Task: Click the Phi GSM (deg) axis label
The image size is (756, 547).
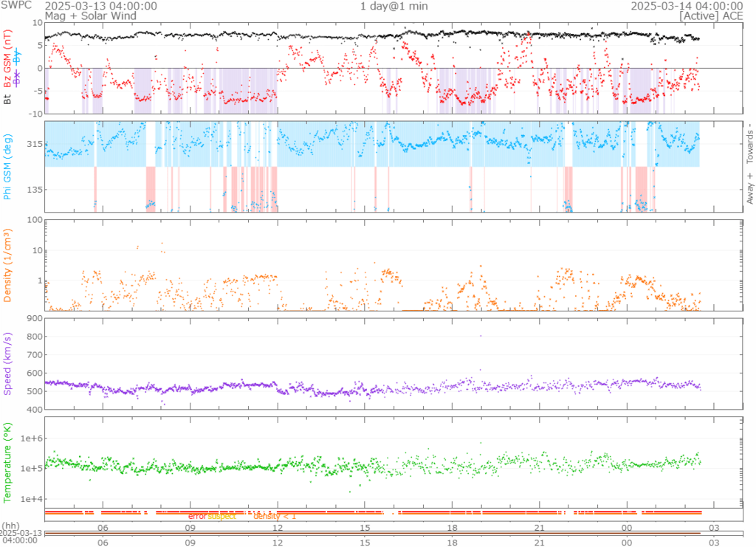Action: [7, 168]
